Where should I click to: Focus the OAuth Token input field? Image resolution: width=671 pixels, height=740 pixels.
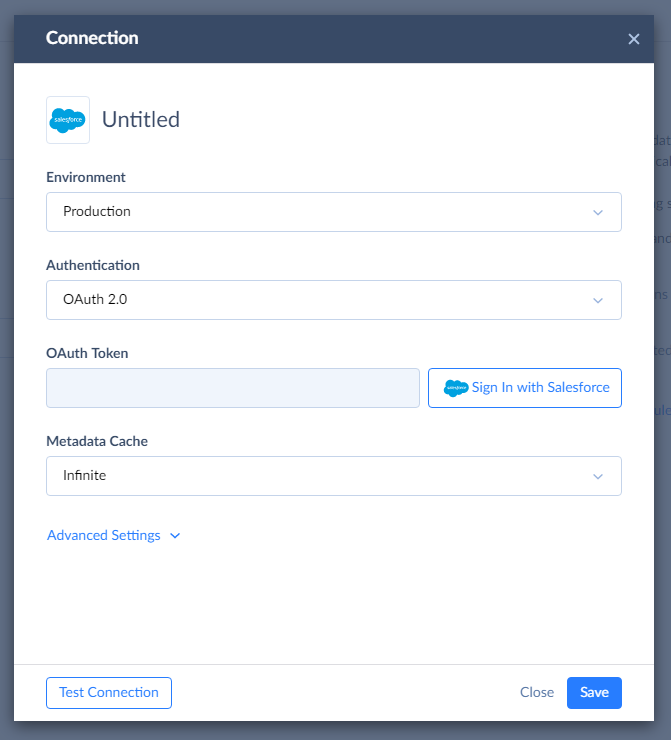(233, 388)
